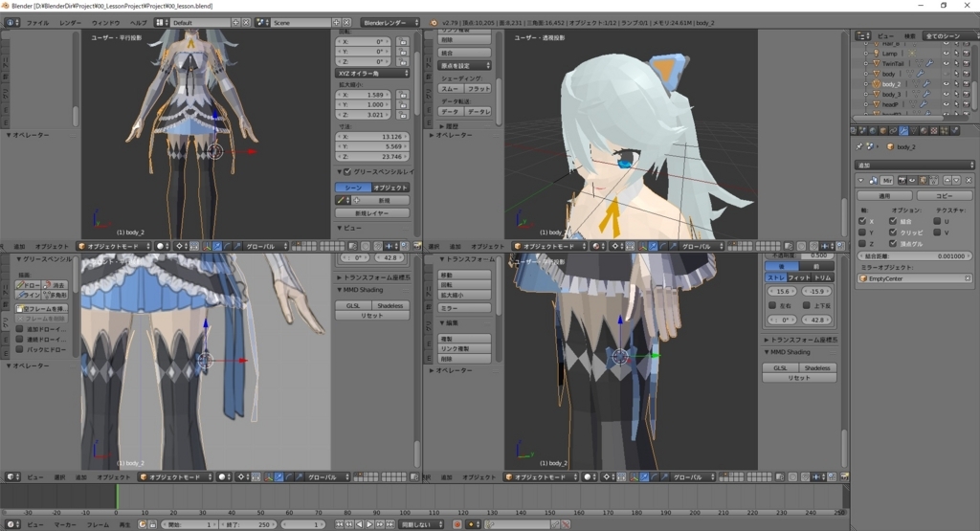Disable the X axis checkbox in Mirror modifier
This screenshot has width=980, height=531.
click(862, 221)
